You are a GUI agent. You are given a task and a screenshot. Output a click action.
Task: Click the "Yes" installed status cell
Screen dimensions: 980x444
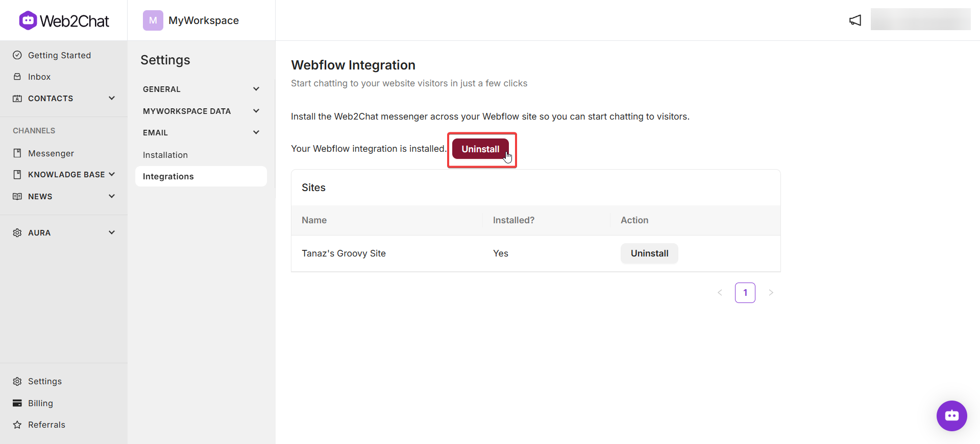pyautogui.click(x=501, y=253)
